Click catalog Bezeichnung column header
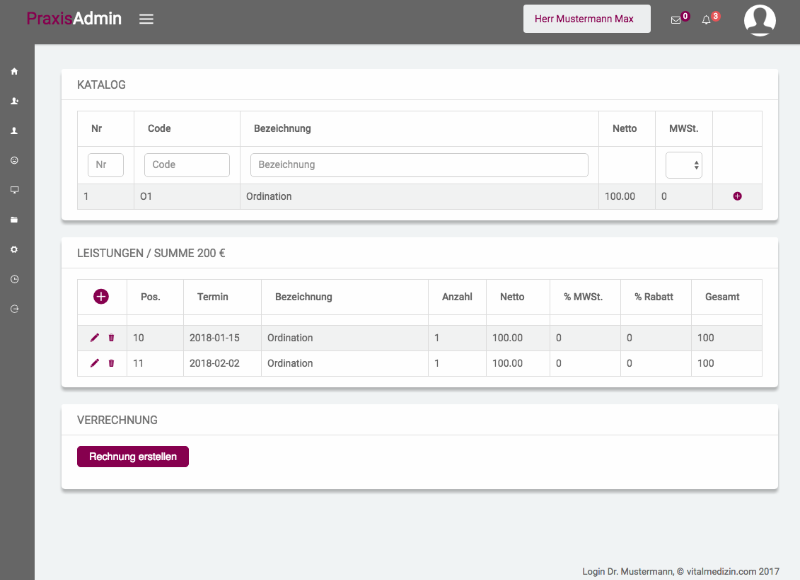 282,129
